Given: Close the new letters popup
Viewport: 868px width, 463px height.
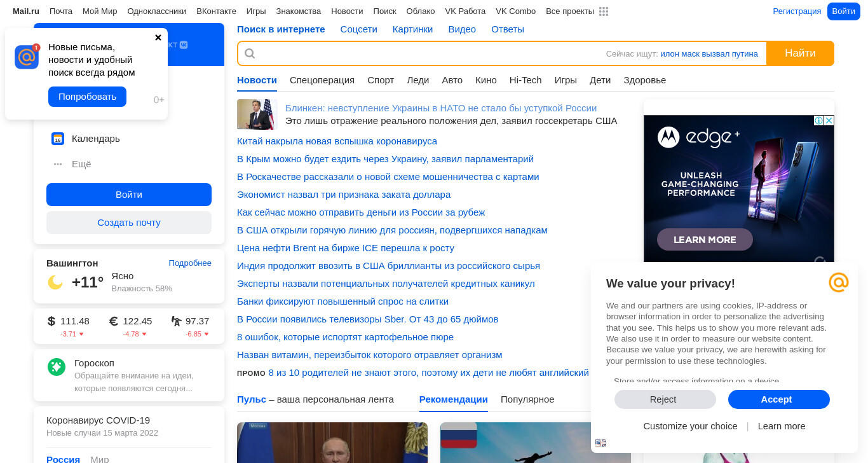Looking at the screenshot, I should click(158, 38).
